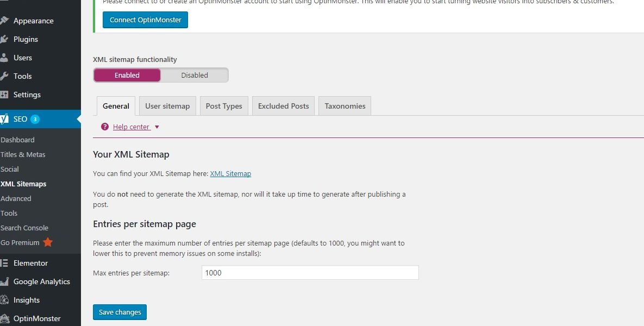
Task: Click the Go Premium star icon
Action: pos(48,242)
